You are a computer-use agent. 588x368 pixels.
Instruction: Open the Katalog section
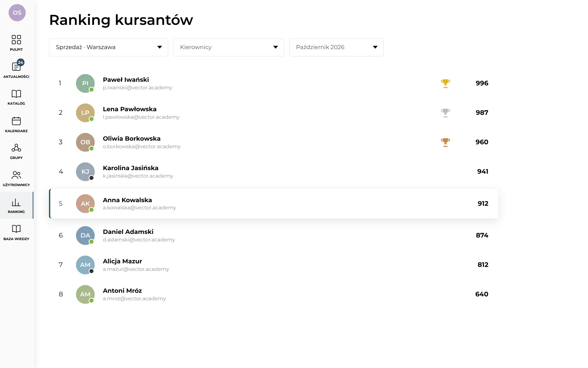pos(16,97)
